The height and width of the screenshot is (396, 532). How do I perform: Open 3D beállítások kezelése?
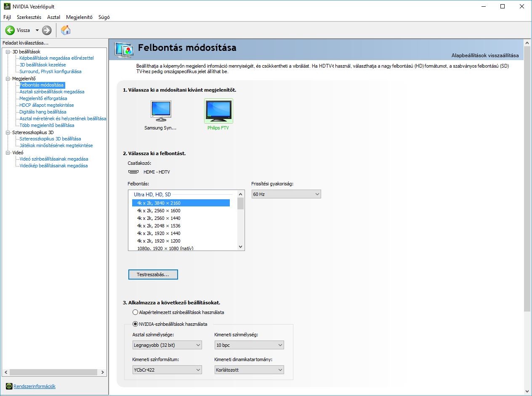[43, 65]
